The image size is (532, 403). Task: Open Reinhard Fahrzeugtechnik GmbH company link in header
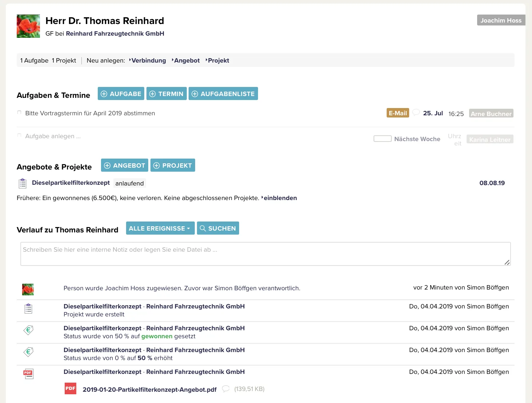click(115, 33)
